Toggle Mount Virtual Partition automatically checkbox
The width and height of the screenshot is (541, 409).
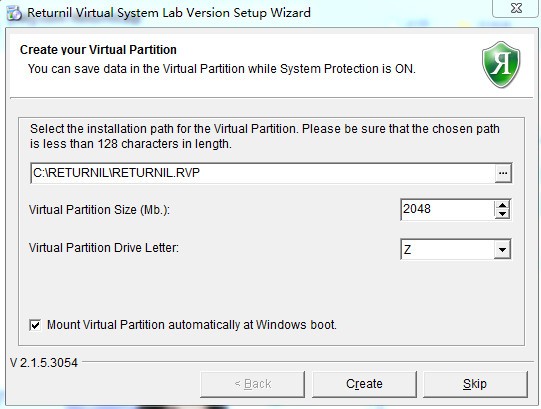35,325
